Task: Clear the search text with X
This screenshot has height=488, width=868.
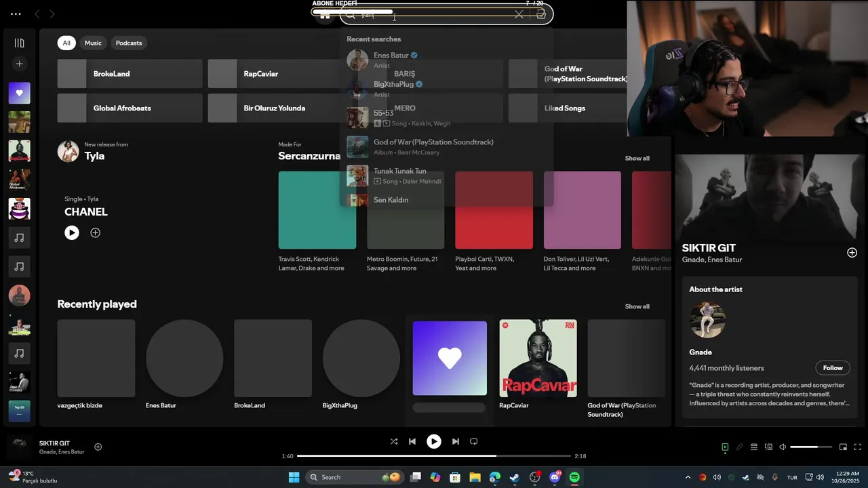Action: pos(519,14)
